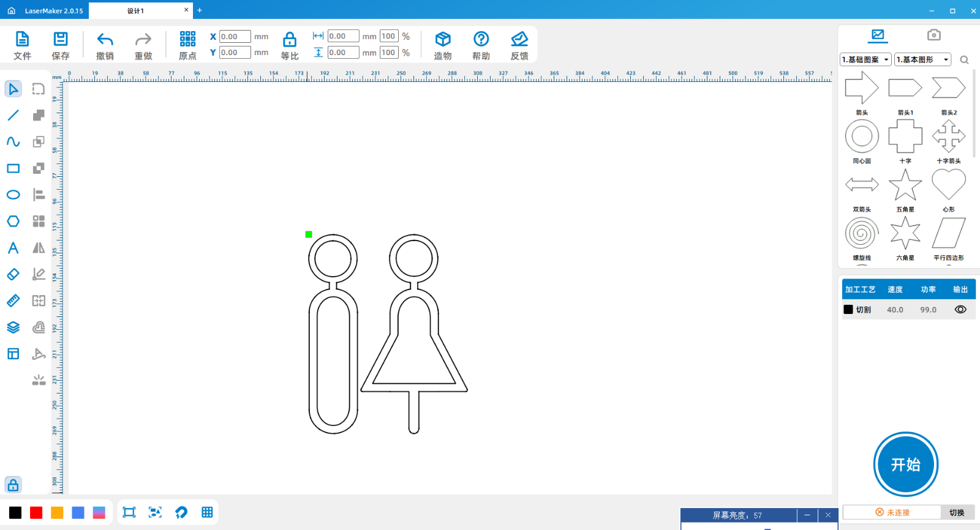Toggle the grid display icon
This screenshot has width=980, height=530.
click(207, 512)
